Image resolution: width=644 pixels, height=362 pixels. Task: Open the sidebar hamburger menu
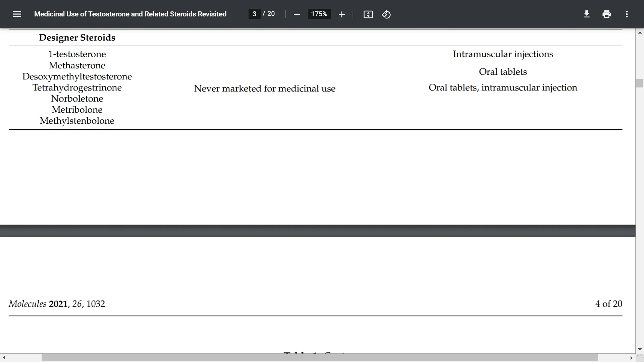pos(17,14)
